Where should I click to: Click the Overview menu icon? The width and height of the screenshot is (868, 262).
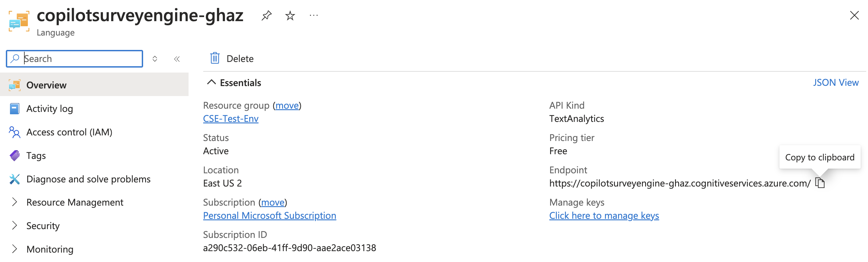click(x=14, y=85)
